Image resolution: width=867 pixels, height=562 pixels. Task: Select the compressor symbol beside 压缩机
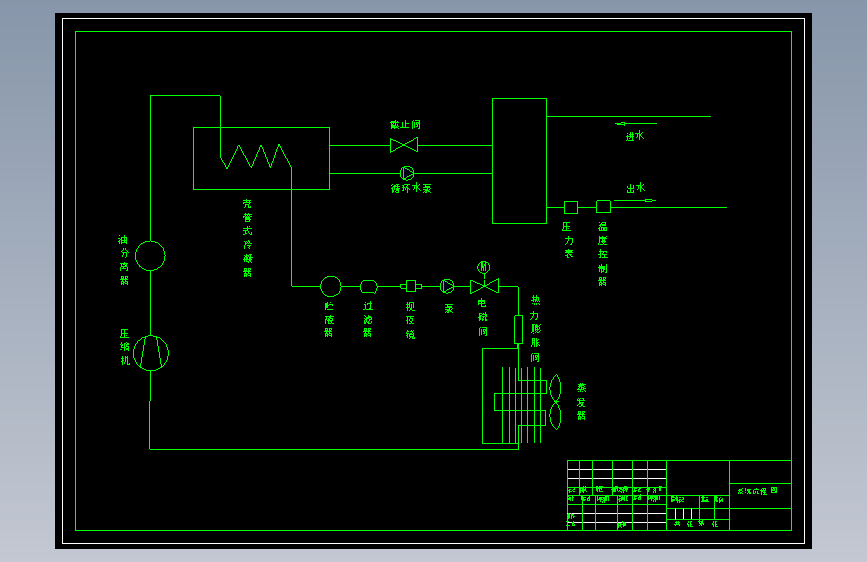151,353
